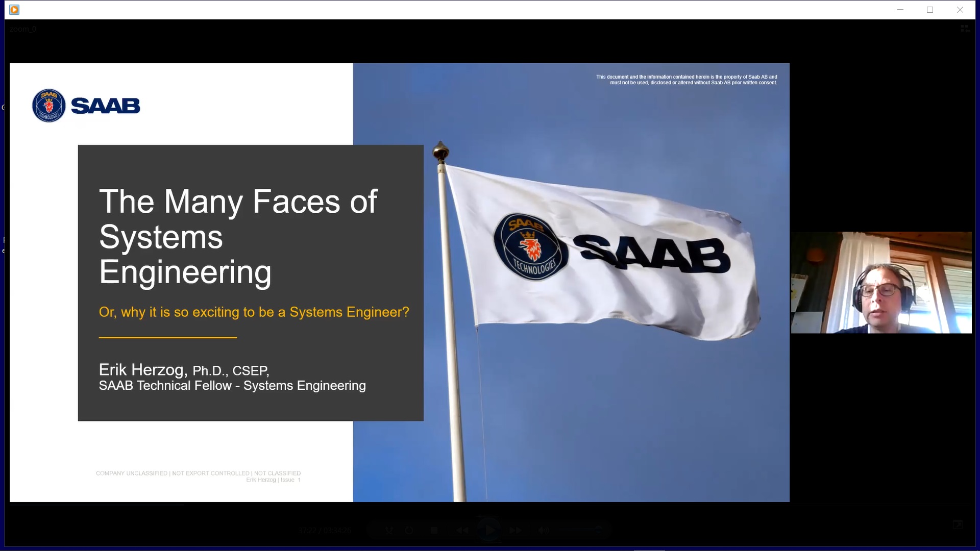Skip back with the Previous button
Image resolution: width=980 pixels, height=551 pixels.
click(462, 530)
